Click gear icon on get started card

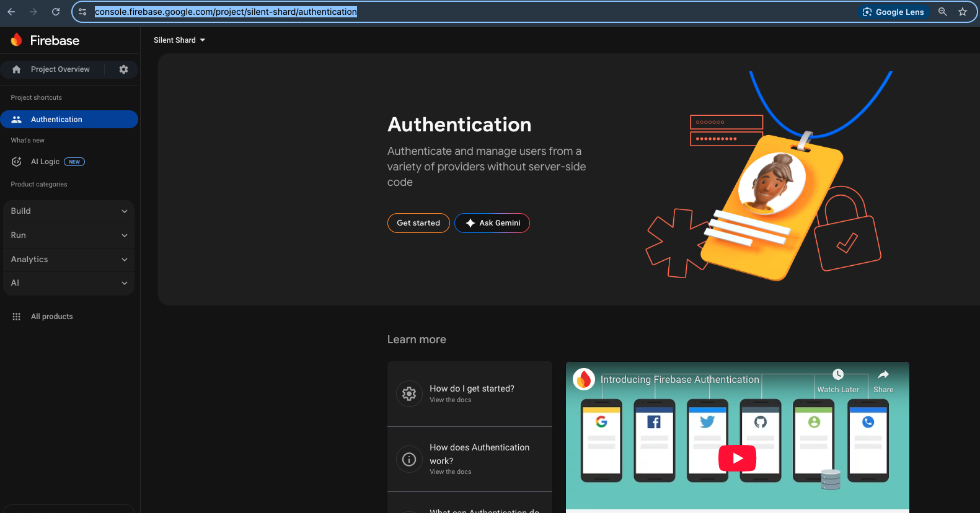point(409,393)
